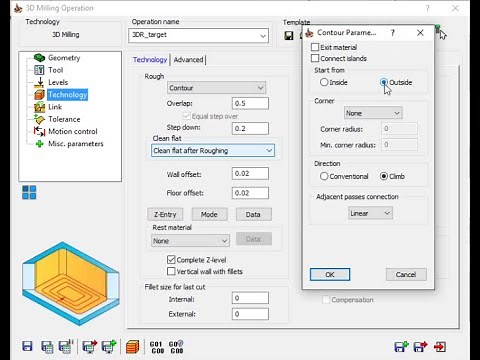Switch to the Advanced tab
Screen dimensions: 480x360
coord(188,60)
